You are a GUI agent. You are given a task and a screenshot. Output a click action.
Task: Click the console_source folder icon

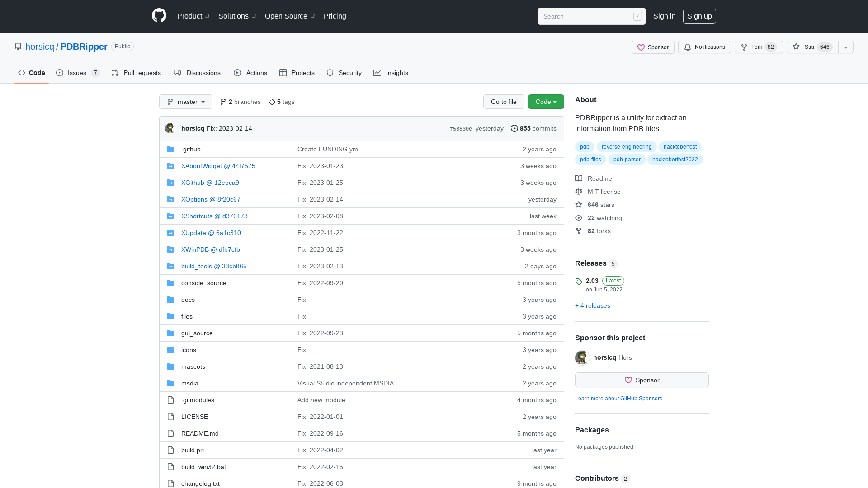[x=170, y=283]
